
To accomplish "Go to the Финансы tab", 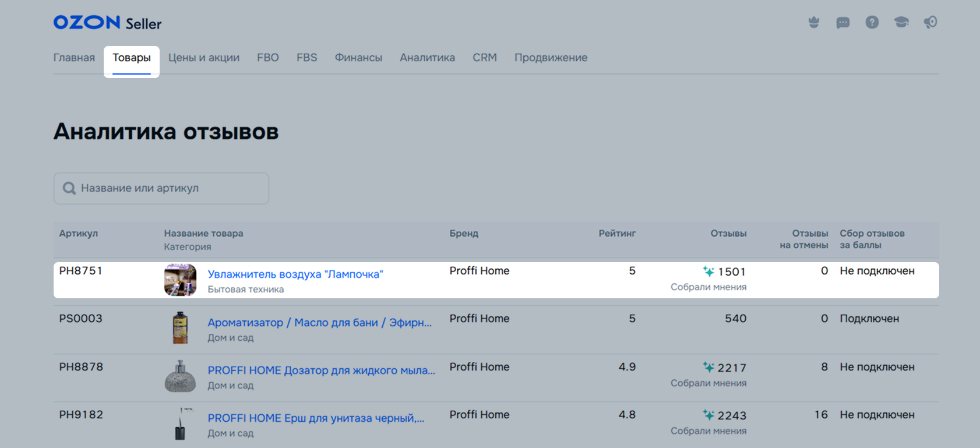I will click(x=358, y=58).
